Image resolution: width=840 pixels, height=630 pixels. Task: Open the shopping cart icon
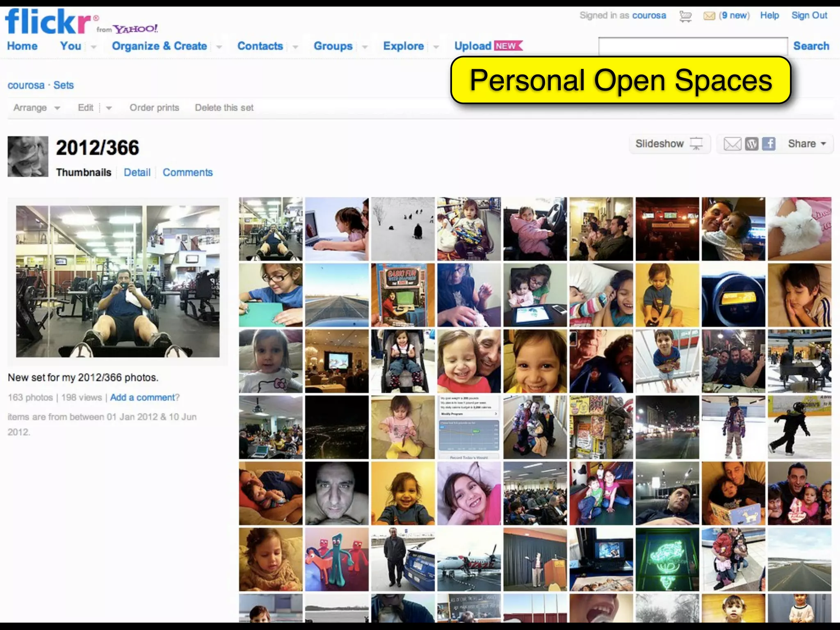coord(685,16)
